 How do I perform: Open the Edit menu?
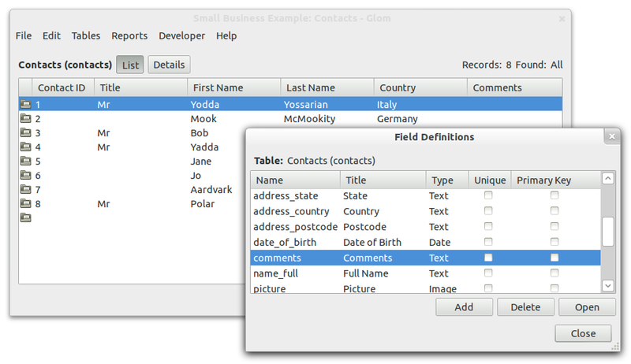[51, 35]
